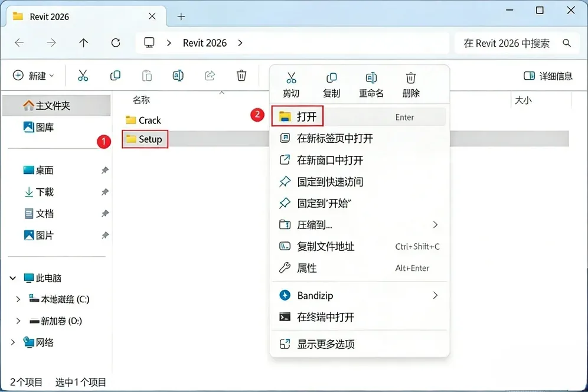588x392 pixels.
Task: Maximize the Explorer window
Action: [x=539, y=10]
